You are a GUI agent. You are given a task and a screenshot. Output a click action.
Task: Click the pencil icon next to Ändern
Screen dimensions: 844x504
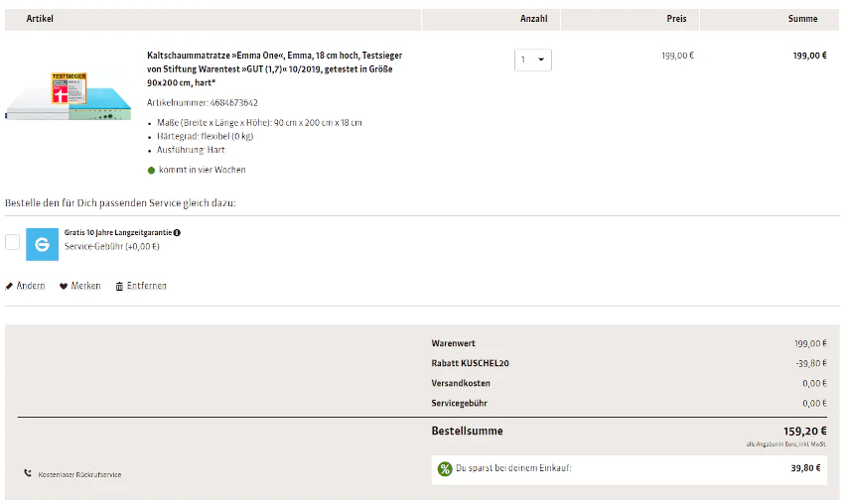[9, 286]
